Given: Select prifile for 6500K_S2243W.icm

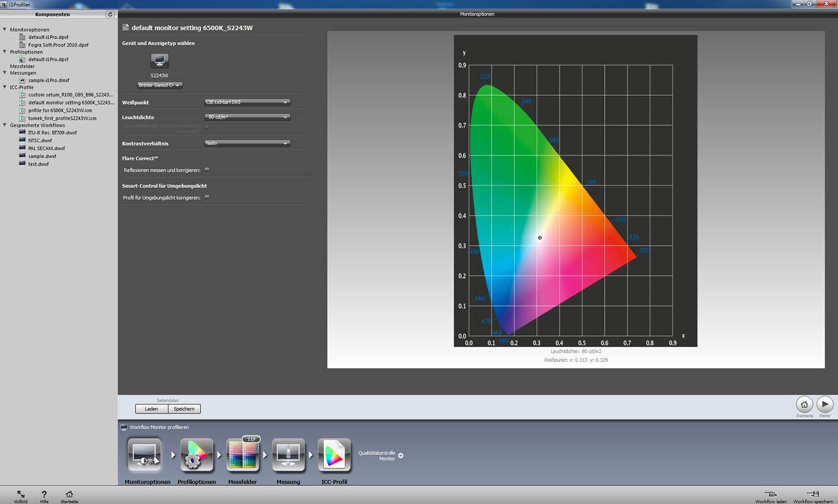Looking at the screenshot, I should click(60, 110).
